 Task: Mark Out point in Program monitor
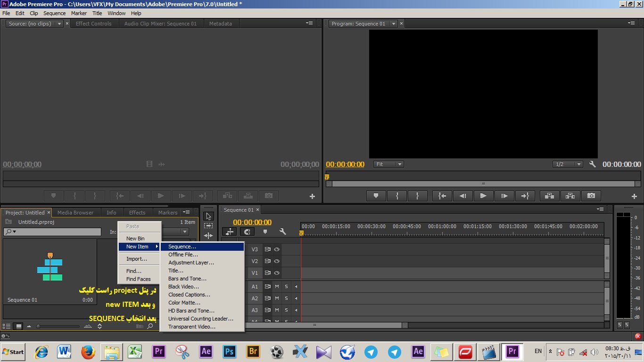click(417, 196)
